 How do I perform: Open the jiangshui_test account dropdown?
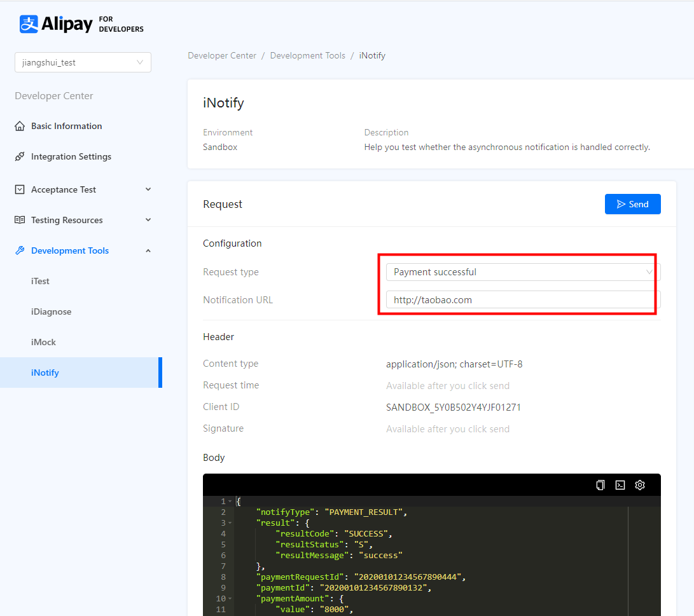point(83,62)
